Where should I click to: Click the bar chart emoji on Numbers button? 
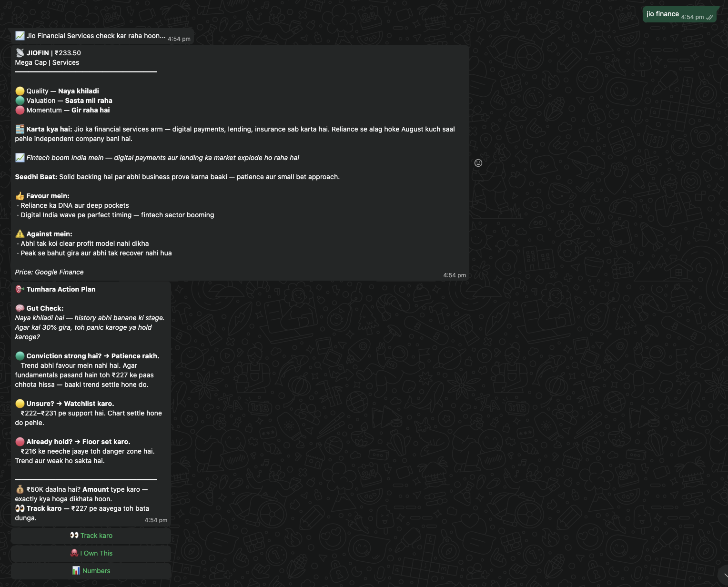pos(76,570)
